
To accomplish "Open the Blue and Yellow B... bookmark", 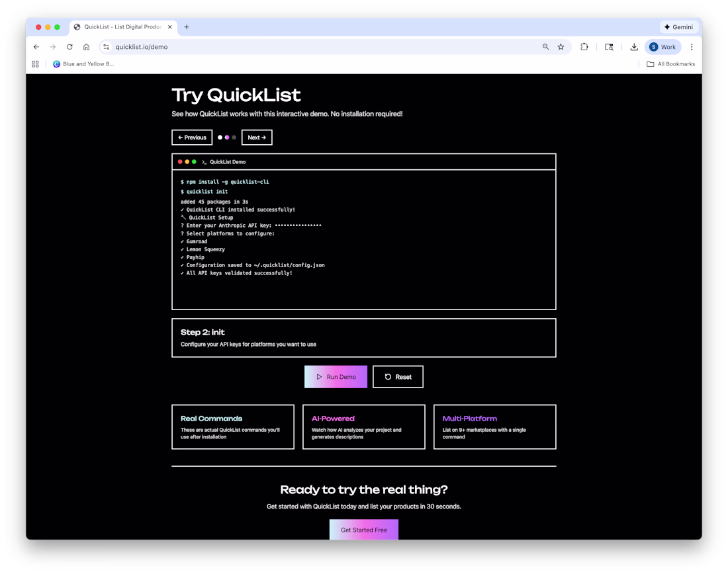I will click(83, 64).
